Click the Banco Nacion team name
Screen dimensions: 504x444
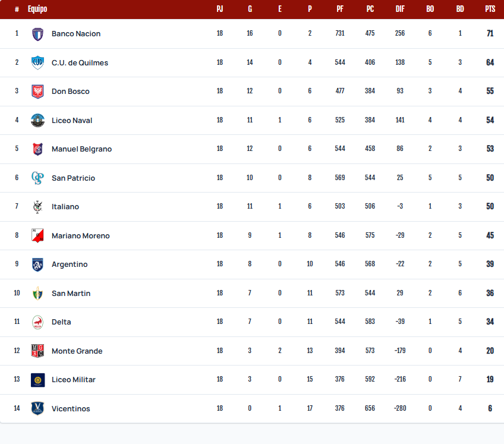pyautogui.click(x=76, y=33)
